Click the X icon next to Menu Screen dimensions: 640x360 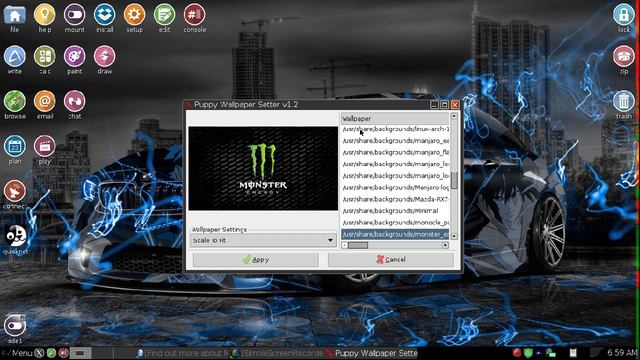point(39,353)
